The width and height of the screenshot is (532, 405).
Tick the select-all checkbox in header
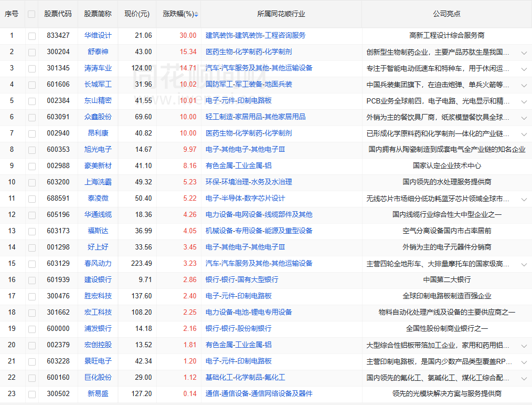(x=31, y=14)
